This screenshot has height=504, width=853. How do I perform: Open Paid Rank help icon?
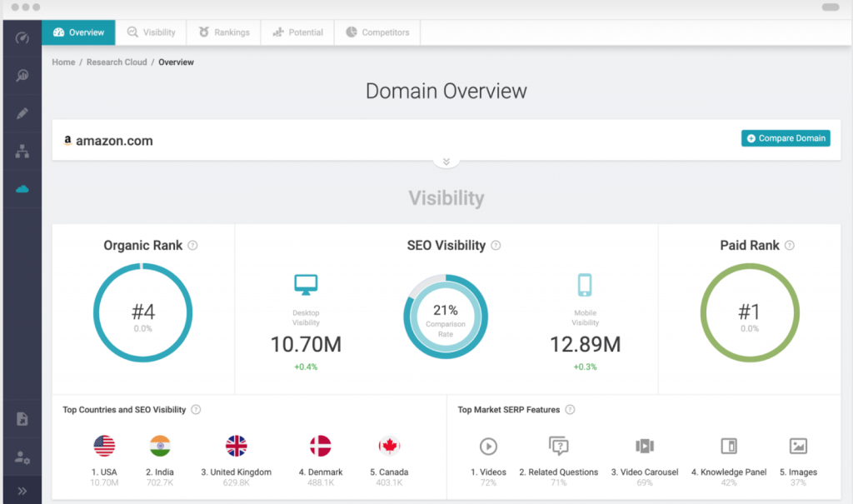tap(790, 246)
